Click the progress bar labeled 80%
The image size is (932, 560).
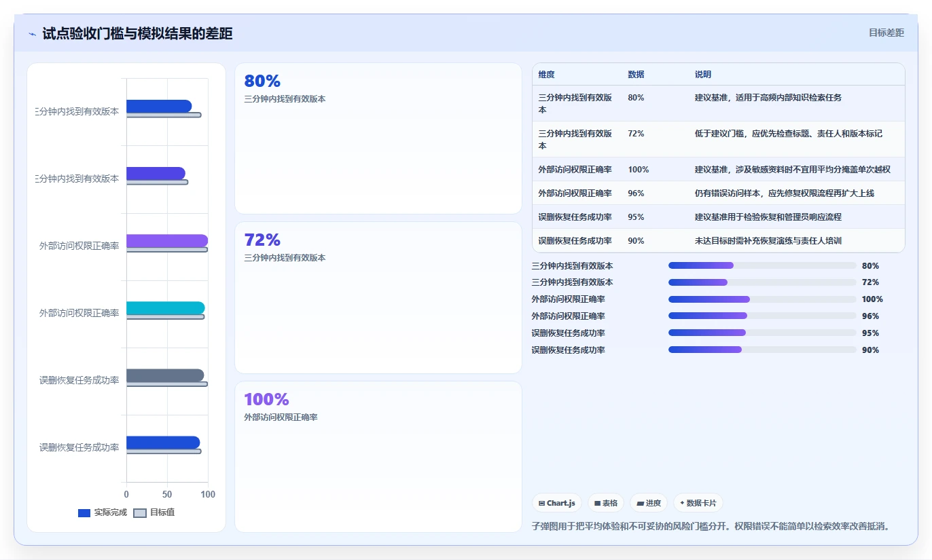[x=762, y=265]
